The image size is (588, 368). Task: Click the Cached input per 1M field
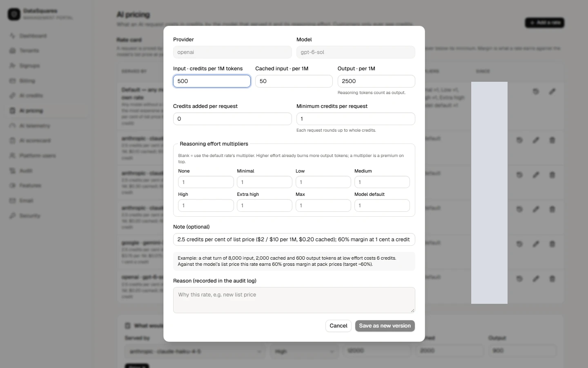pos(294,81)
